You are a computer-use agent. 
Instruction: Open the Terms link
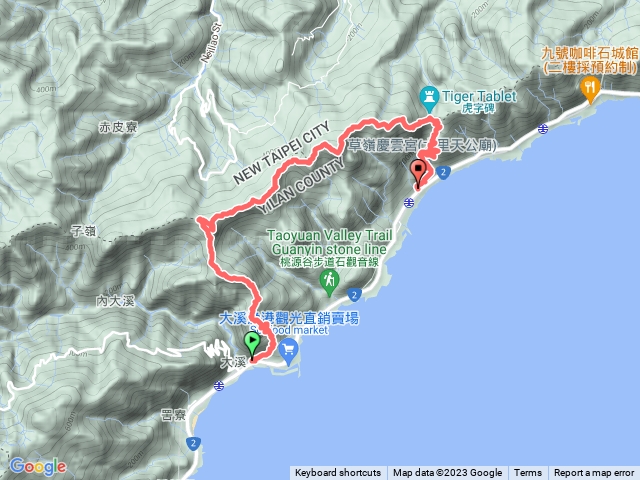tap(528, 473)
